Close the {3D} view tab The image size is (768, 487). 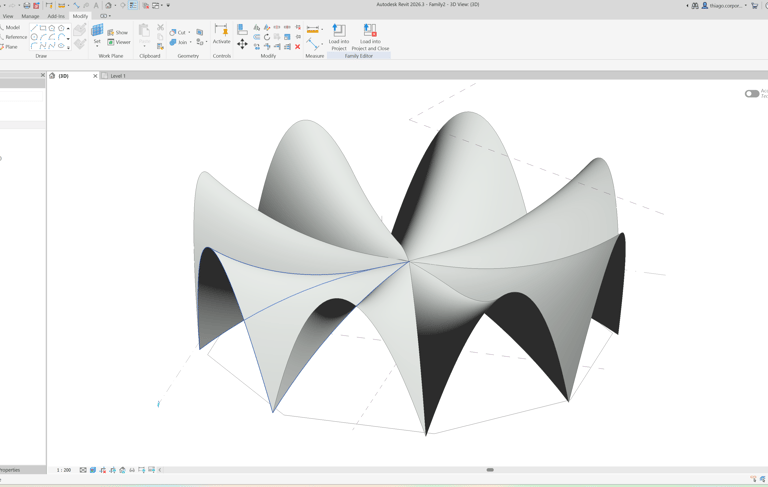coord(95,76)
